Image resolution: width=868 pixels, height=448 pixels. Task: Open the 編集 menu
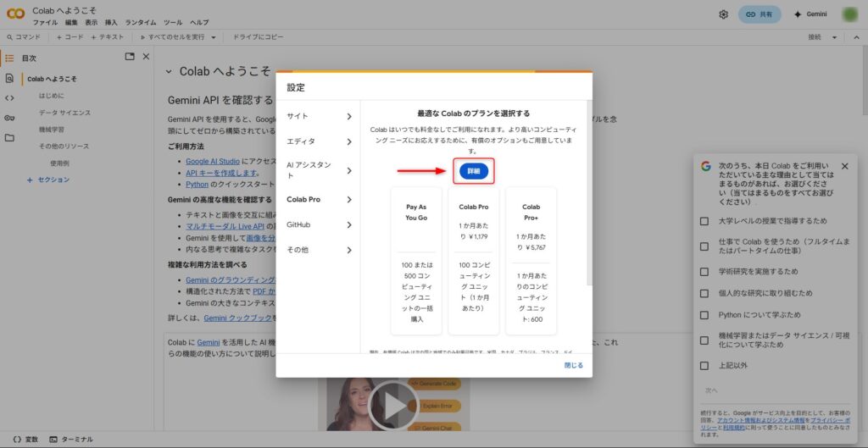71,23
